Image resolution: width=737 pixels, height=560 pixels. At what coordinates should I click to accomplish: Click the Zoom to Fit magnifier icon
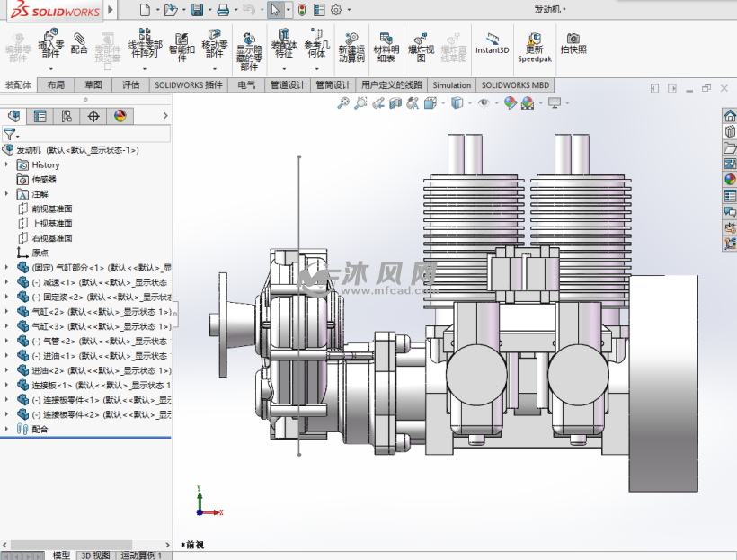(x=343, y=103)
